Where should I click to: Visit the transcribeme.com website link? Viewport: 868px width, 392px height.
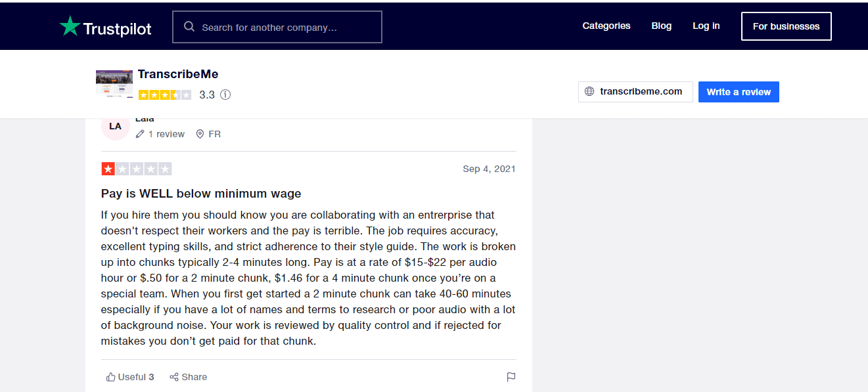tap(641, 92)
